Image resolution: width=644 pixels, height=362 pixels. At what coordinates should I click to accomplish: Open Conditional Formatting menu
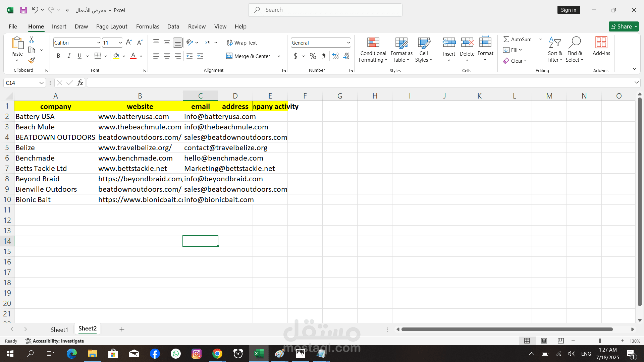(373, 50)
